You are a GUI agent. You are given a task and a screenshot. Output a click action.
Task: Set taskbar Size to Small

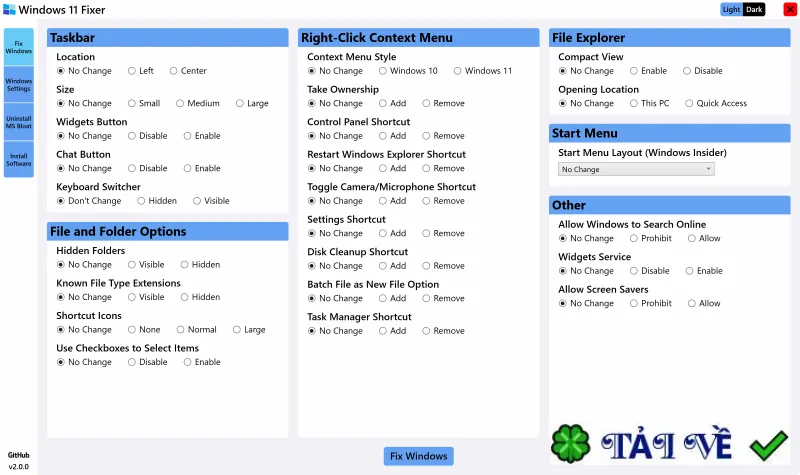point(144,103)
